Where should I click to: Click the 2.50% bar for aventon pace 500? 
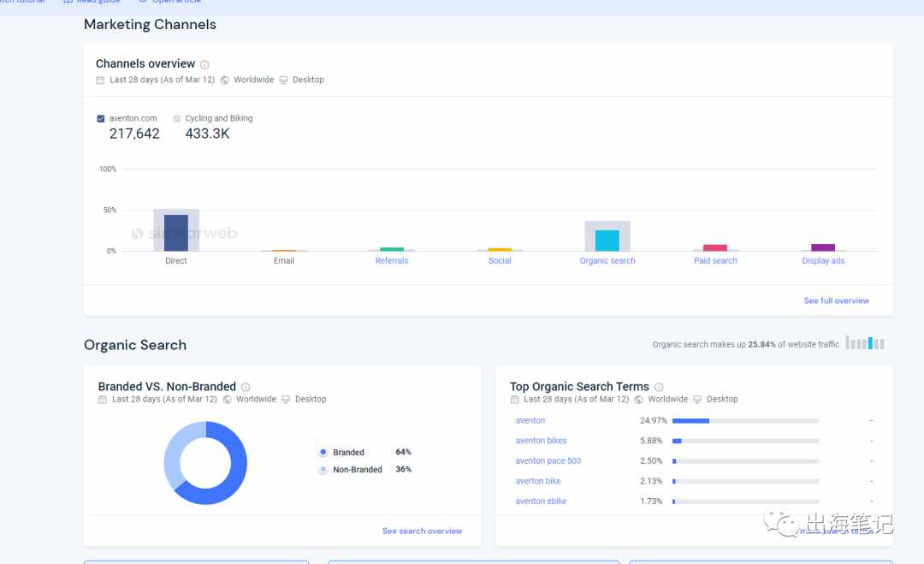[745, 460]
